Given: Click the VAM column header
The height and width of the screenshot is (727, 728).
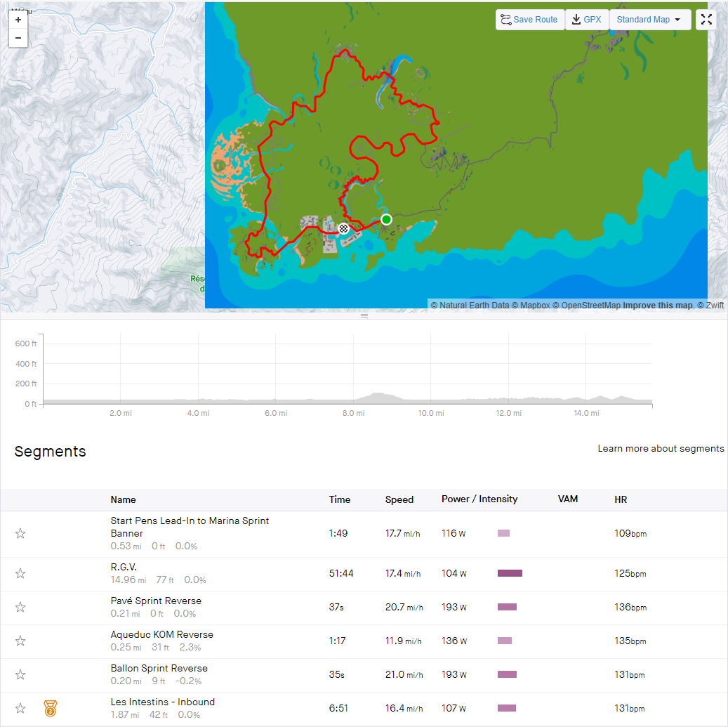Looking at the screenshot, I should click(567, 499).
